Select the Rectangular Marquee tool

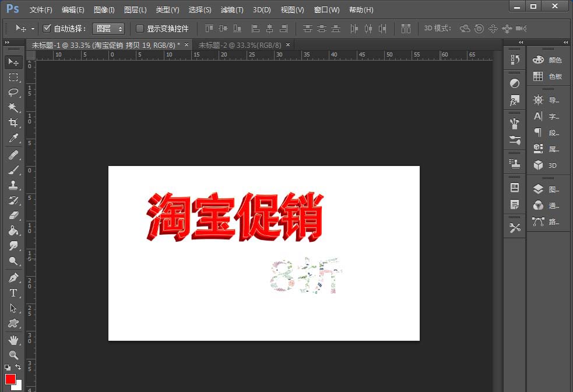[13, 77]
